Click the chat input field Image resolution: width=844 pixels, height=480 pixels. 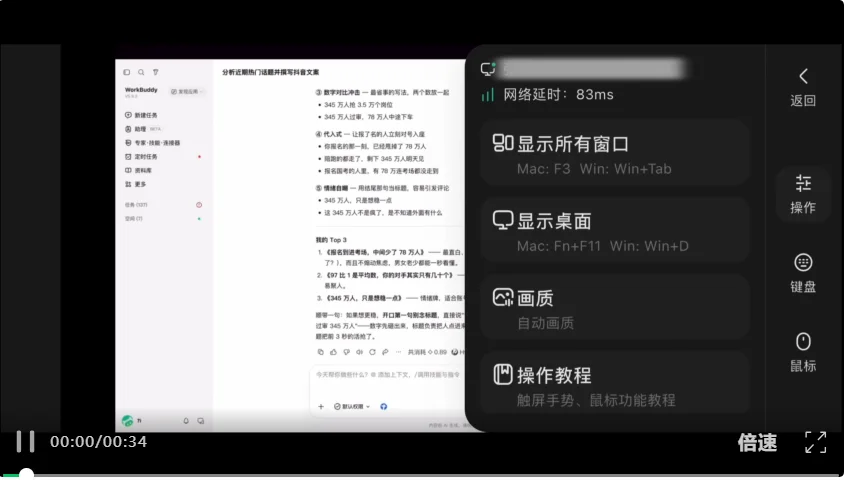point(388,375)
